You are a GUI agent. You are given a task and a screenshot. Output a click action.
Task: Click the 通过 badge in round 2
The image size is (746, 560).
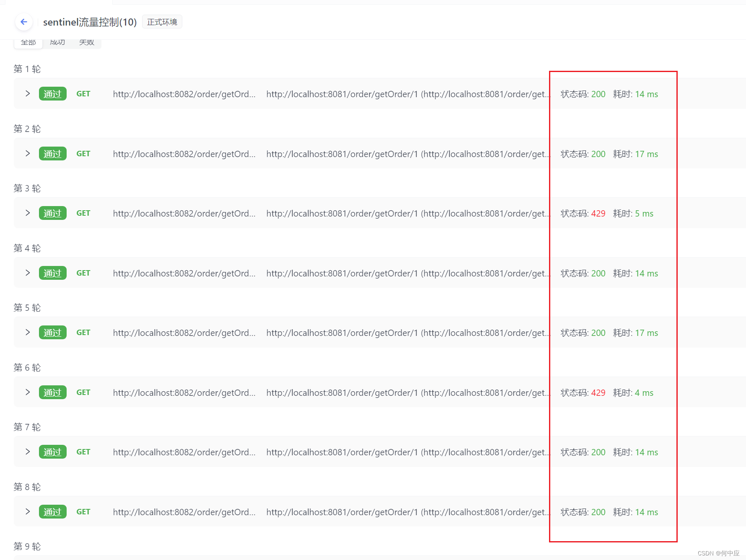pos(53,154)
